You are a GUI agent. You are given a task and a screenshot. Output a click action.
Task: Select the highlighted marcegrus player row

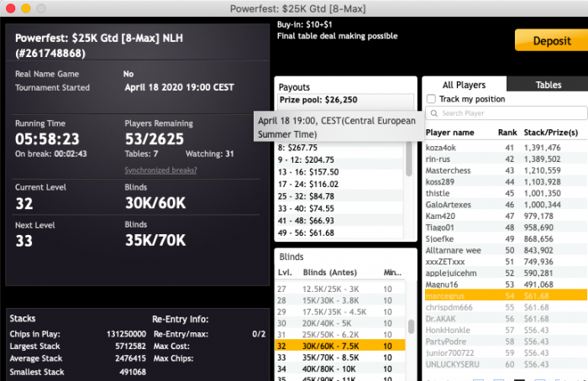coord(504,295)
